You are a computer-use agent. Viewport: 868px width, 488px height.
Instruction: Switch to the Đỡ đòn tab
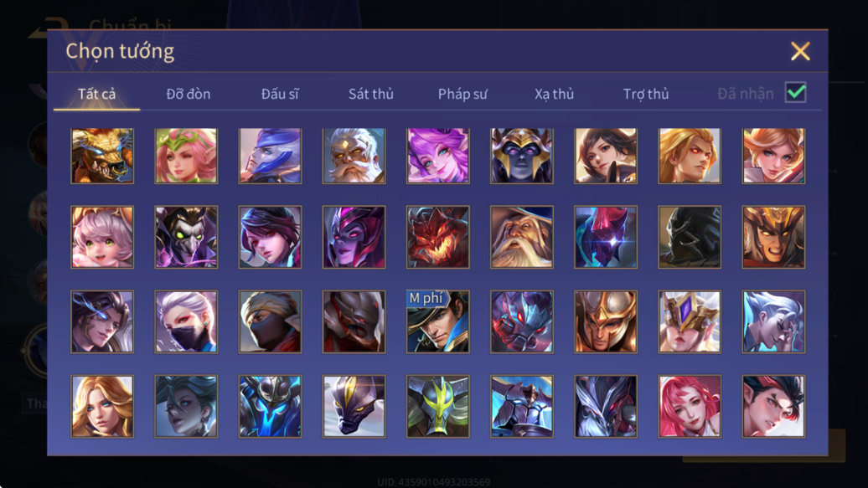point(189,94)
